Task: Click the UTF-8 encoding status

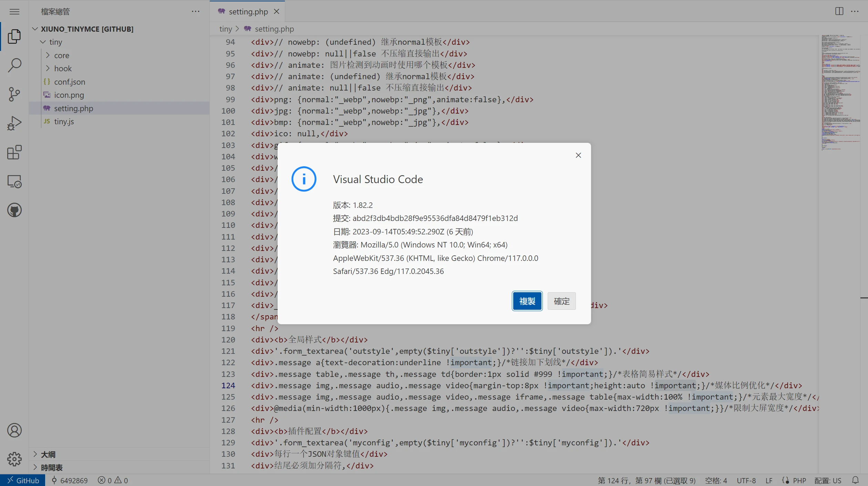Action: 746,480
